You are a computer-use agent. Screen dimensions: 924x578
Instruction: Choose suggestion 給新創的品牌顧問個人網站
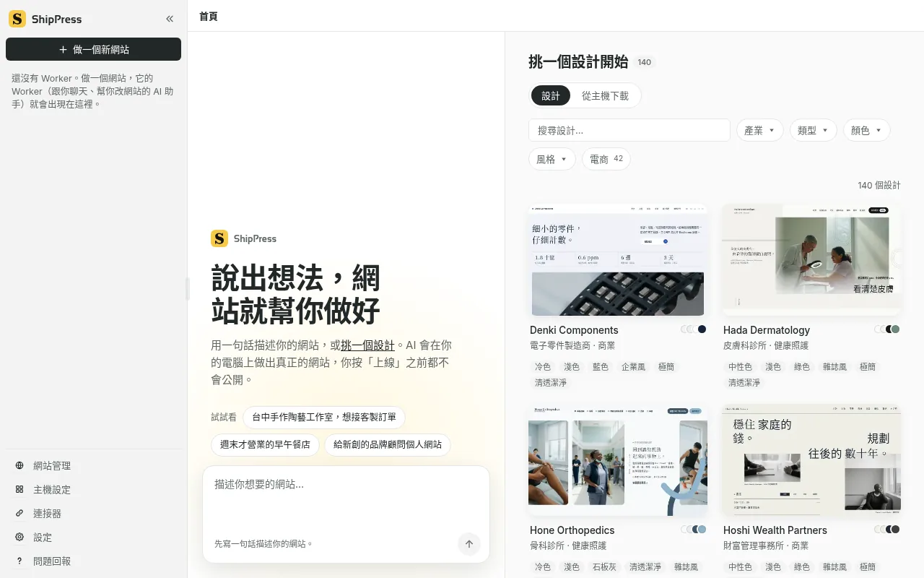(388, 444)
